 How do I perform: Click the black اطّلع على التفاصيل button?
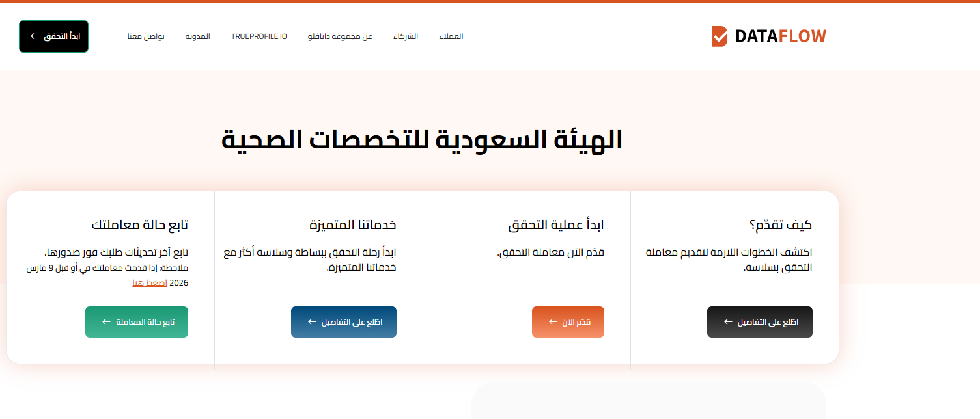(760, 322)
